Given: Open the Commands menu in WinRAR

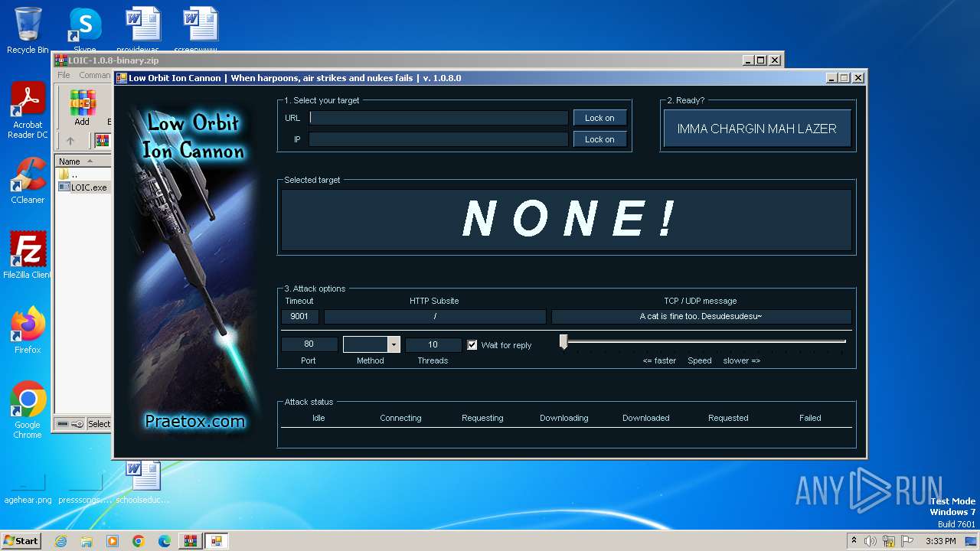Looking at the screenshot, I should [x=95, y=75].
